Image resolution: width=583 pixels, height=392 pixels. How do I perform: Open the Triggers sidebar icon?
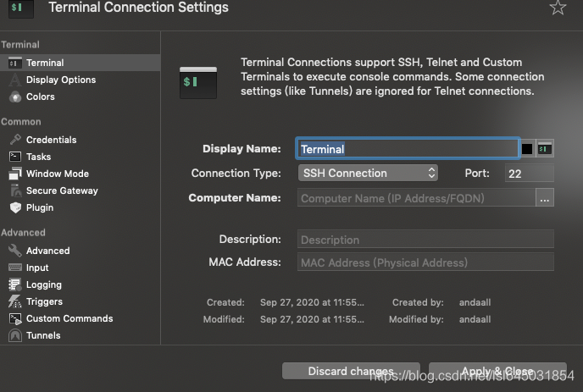tap(15, 301)
